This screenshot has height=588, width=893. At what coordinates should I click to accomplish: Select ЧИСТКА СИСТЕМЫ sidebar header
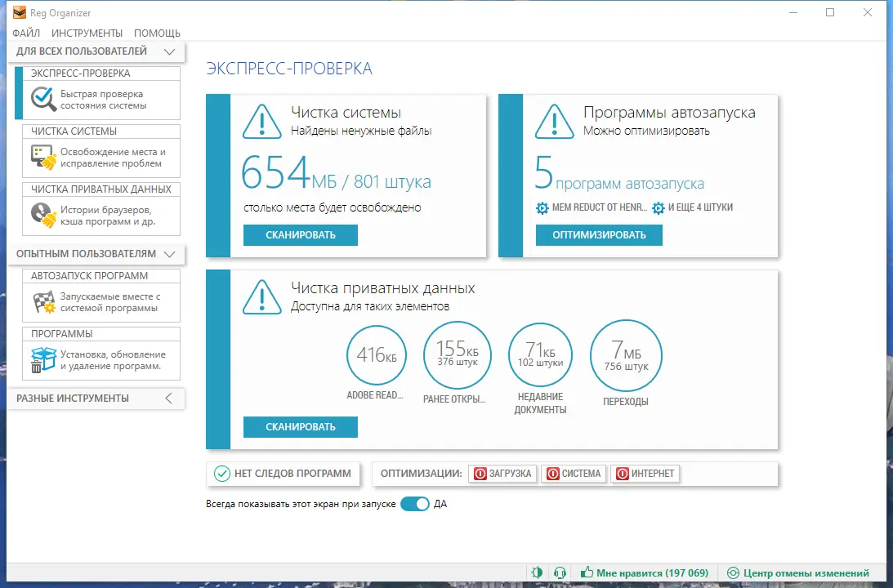[74, 131]
